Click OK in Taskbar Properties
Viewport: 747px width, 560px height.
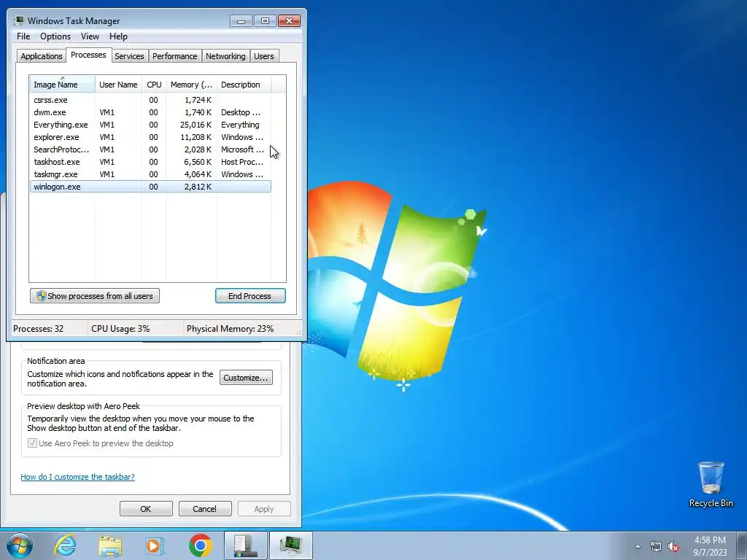146,508
